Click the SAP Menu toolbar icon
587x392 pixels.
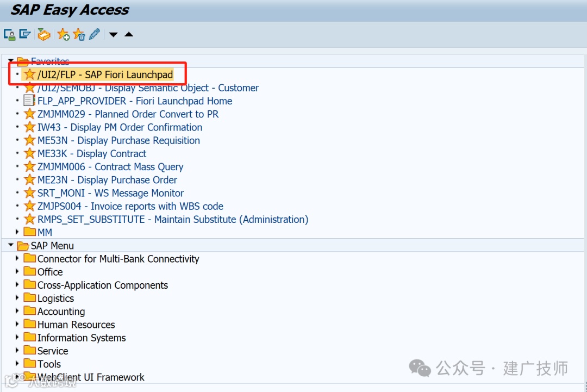(x=24, y=34)
